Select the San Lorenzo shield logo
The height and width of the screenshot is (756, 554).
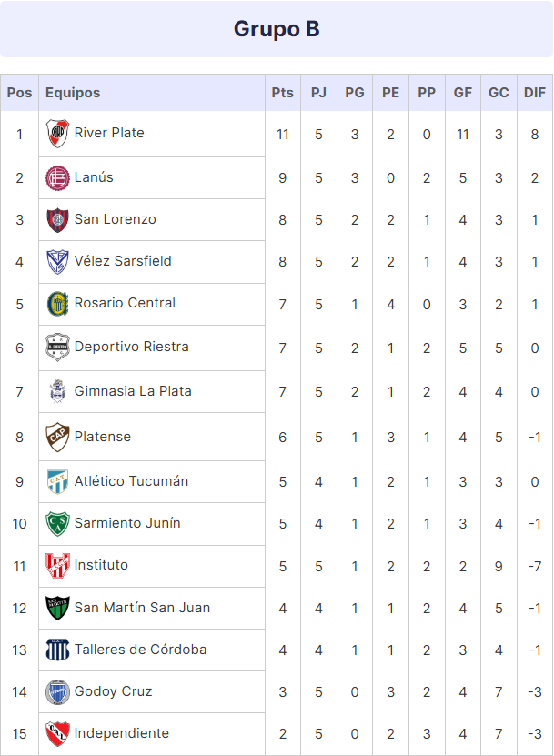(57, 220)
